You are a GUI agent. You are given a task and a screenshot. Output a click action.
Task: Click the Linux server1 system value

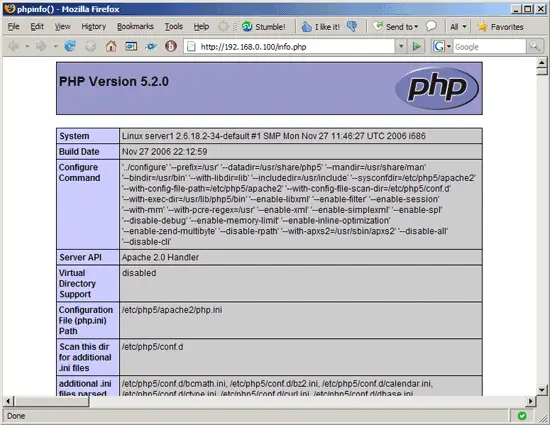pyautogui.click(x=274, y=136)
